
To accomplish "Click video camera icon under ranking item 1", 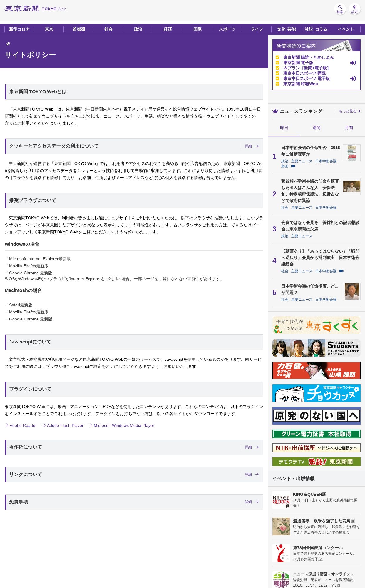I will point(293,166).
